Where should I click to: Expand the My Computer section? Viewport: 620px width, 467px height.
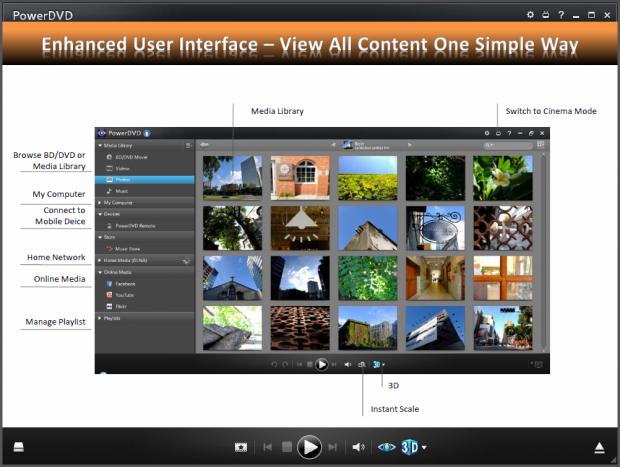(x=122, y=202)
